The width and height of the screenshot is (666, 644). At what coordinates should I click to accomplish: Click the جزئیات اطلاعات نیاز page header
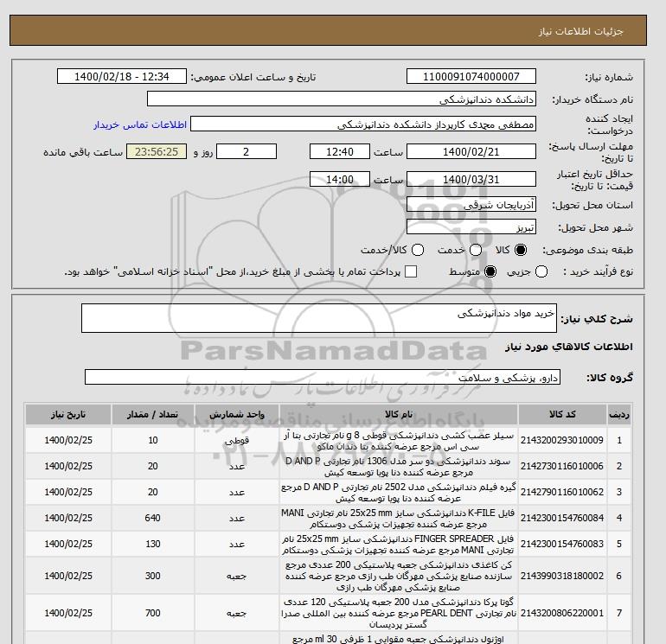(x=580, y=31)
